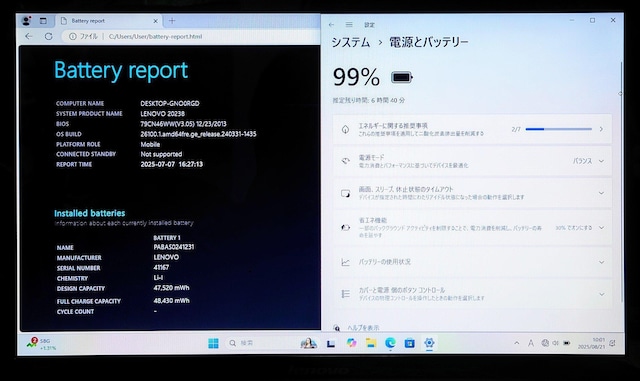The image size is (640, 381).
Task: Open the エネルギーに関する推奨事項 card
Action: click(x=472, y=129)
